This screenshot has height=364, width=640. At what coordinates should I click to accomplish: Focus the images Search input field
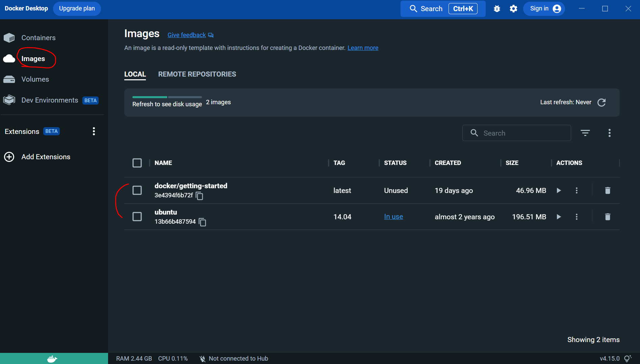click(x=517, y=133)
